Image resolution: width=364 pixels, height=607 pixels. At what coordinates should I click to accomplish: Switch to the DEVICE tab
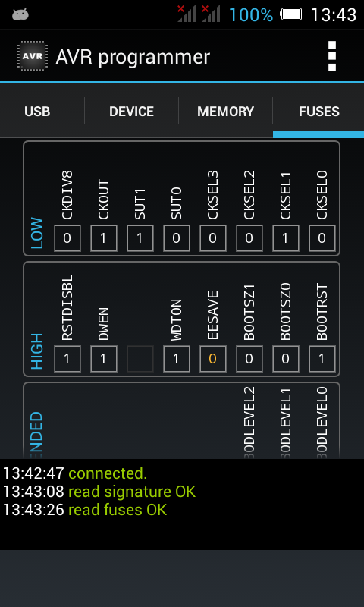131,112
